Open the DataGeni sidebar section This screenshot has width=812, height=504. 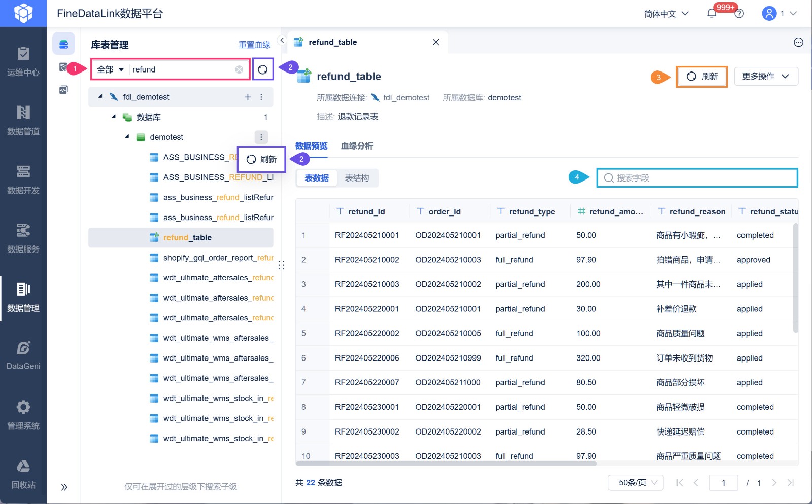pos(23,356)
